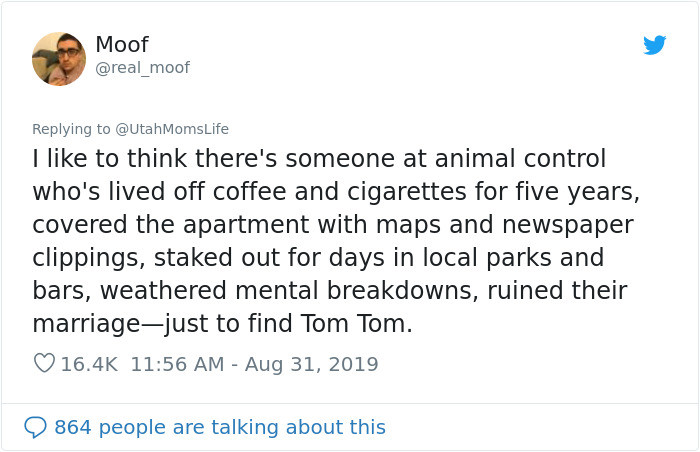This screenshot has width=700, height=452.
Task: Open '864 people are talking about this'
Action: [220, 427]
